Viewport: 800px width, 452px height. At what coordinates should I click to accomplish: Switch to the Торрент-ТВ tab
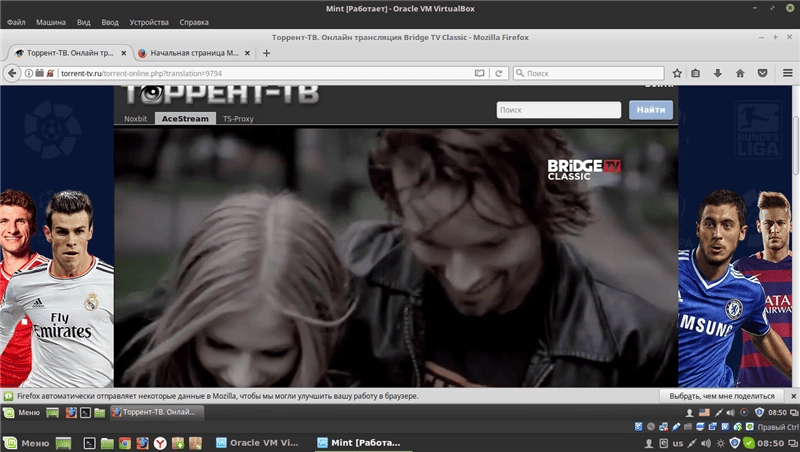[70, 53]
